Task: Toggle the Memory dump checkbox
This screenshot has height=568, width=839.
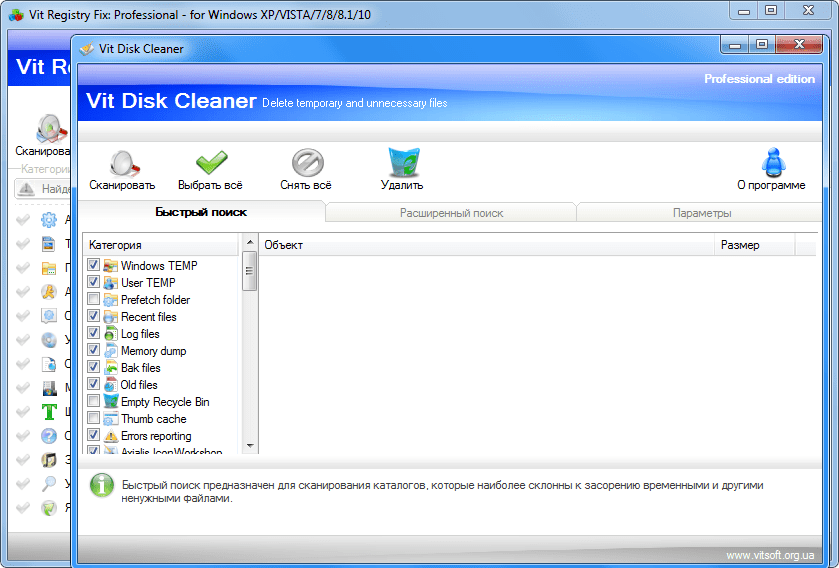Action: [94, 350]
